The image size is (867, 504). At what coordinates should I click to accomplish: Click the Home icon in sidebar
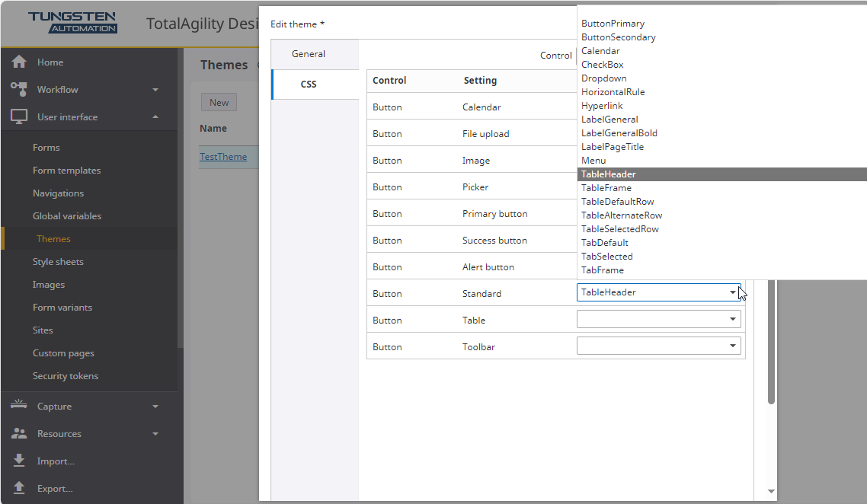(19, 62)
